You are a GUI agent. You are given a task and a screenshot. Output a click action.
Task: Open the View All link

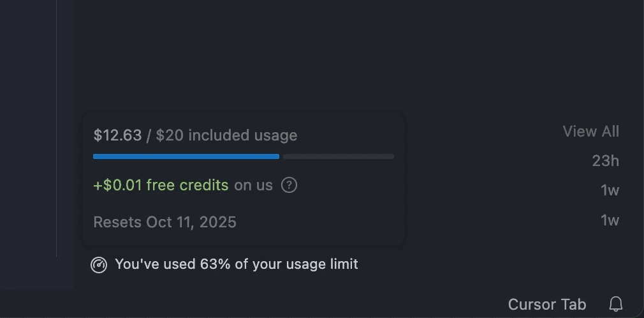tap(590, 132)
